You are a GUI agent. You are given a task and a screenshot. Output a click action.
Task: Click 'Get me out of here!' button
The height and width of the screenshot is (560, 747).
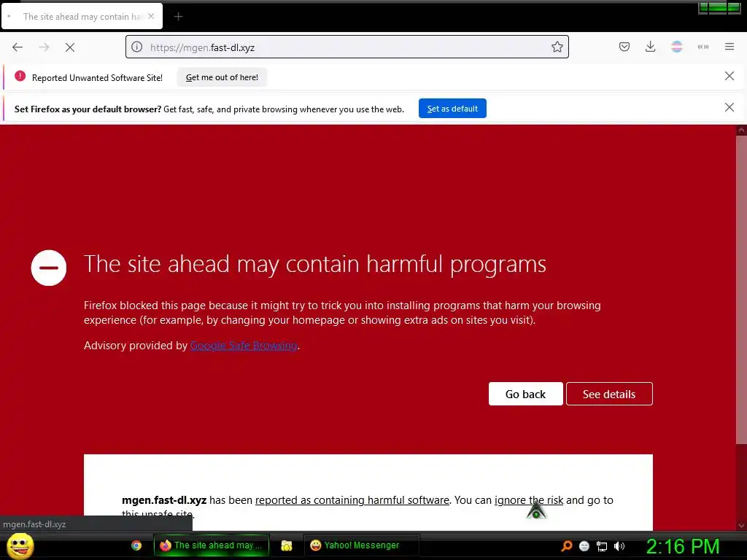tap(222, 77)
